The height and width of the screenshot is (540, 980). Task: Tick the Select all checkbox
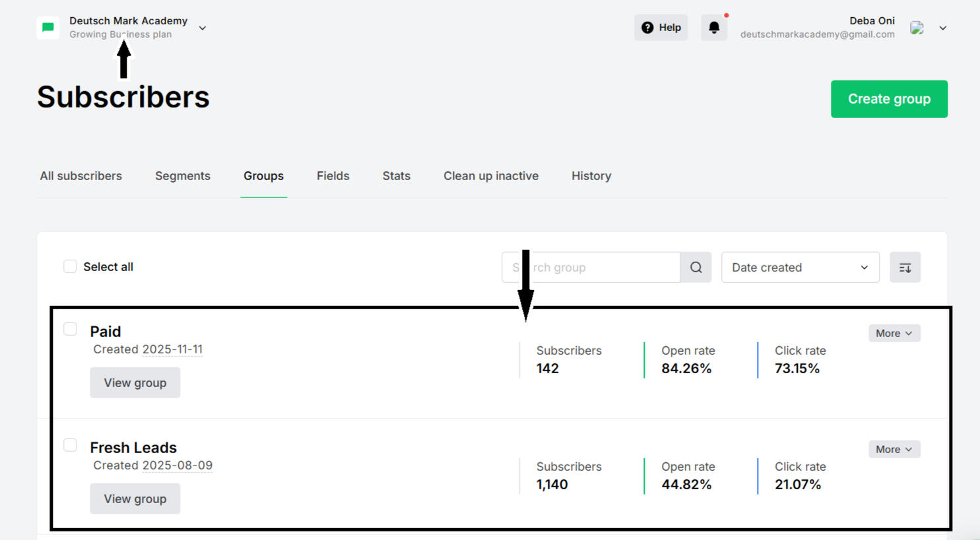70,266
